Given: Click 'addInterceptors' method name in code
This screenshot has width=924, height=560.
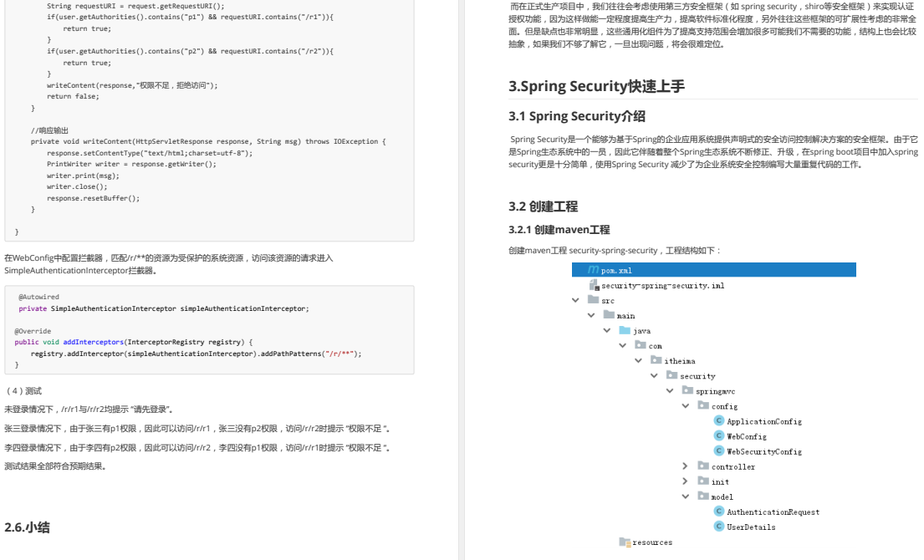Looking at the screenshot, I should [93, 342].
